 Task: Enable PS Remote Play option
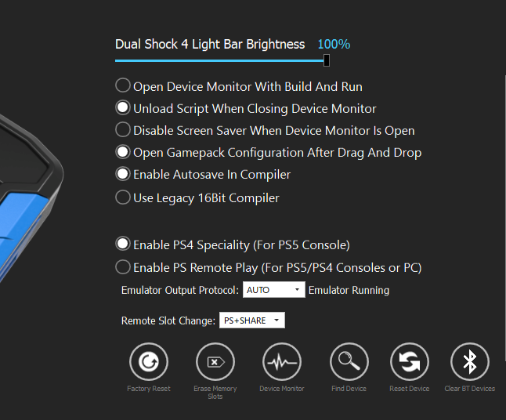point(123,267)
